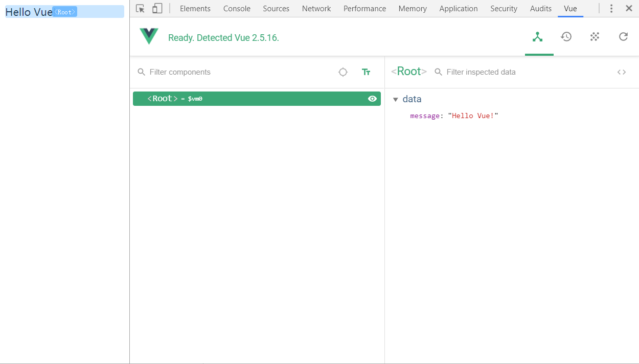Go to the Memory tab
639x364 pixels.
pos(413,9)
